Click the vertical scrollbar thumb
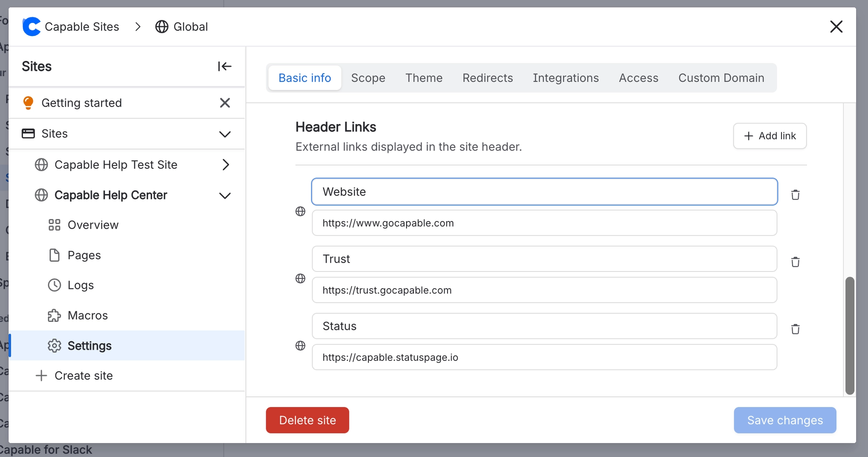868x457 pixels. pos(849,335)
